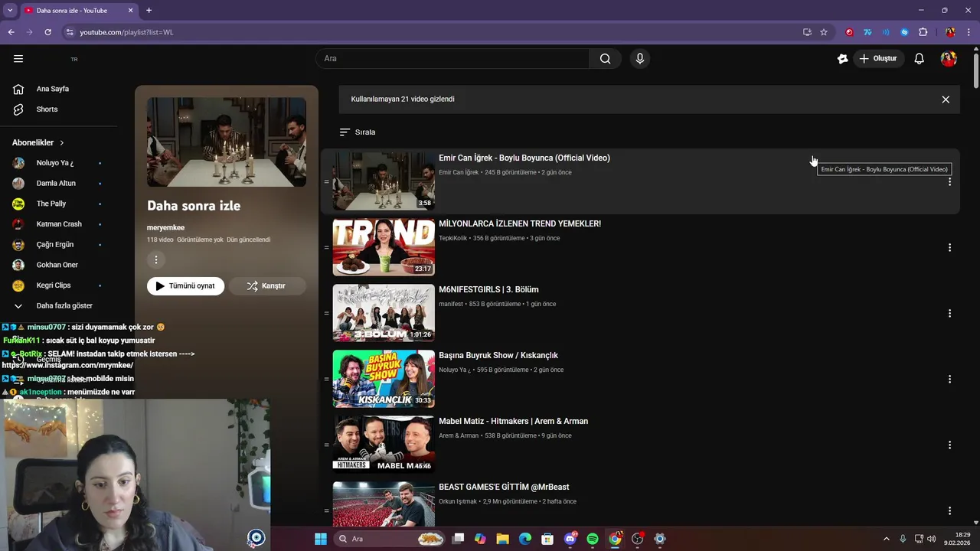
Task: Open the tab search dropdown arrow
Action: pyautogui.click(x=10, y=11)
